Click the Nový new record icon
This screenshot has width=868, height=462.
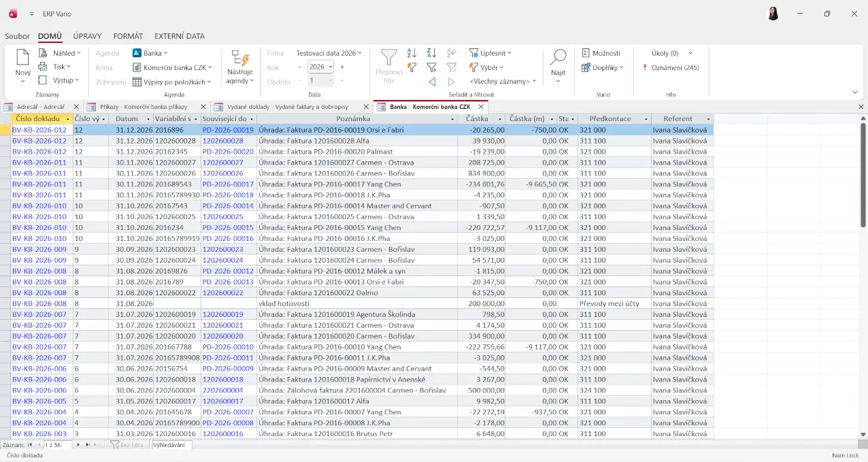pos(23,59)
